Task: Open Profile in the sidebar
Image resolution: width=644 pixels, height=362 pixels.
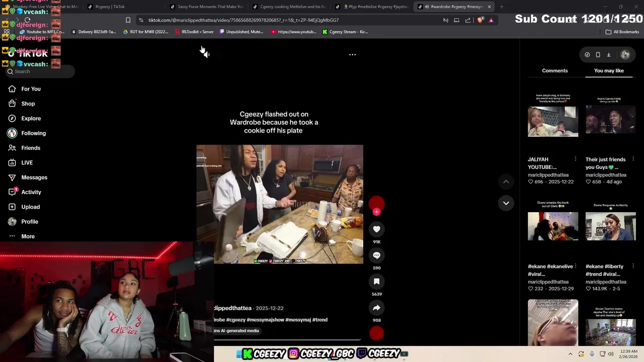Action: pyautogui.click(x=29, y=222)
